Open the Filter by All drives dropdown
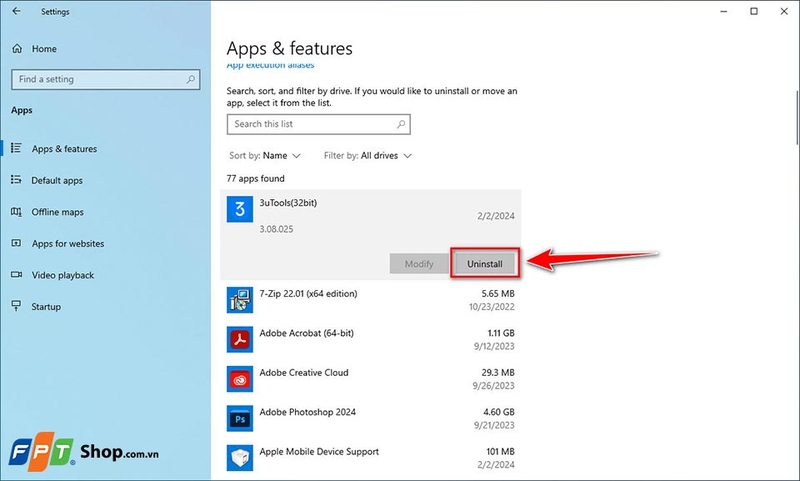Viewport: 800px width, 481px height. coord(367,156)
